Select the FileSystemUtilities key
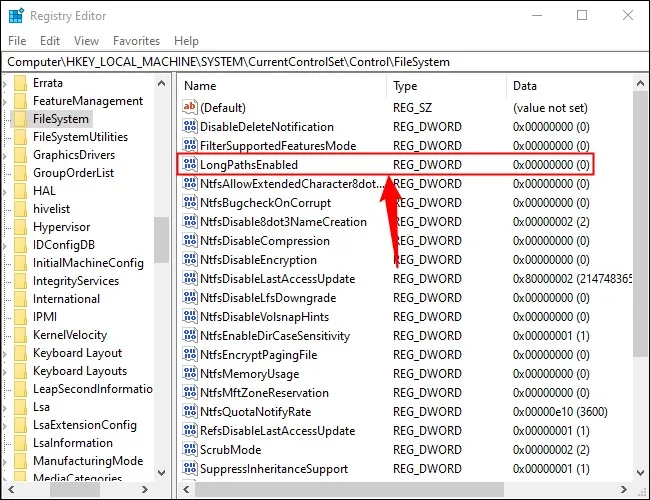The height and width of the screenshot is (500, 650). 80,137
